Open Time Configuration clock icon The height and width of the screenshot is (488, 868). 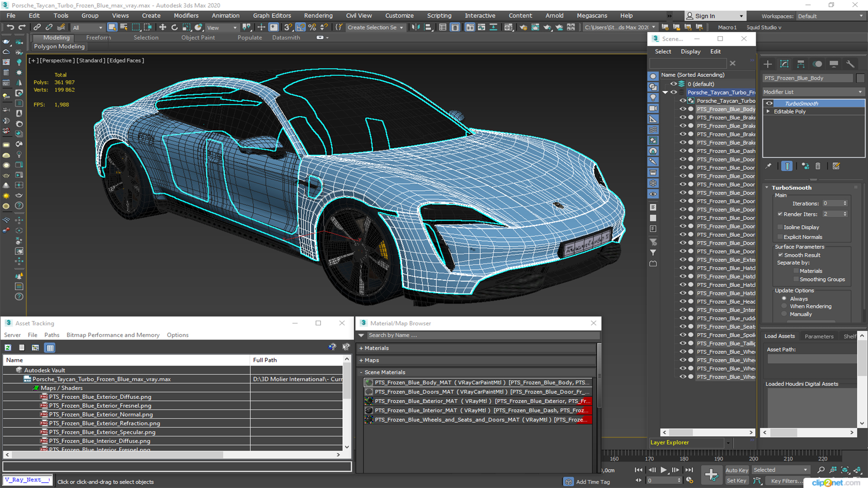[689, 480]
